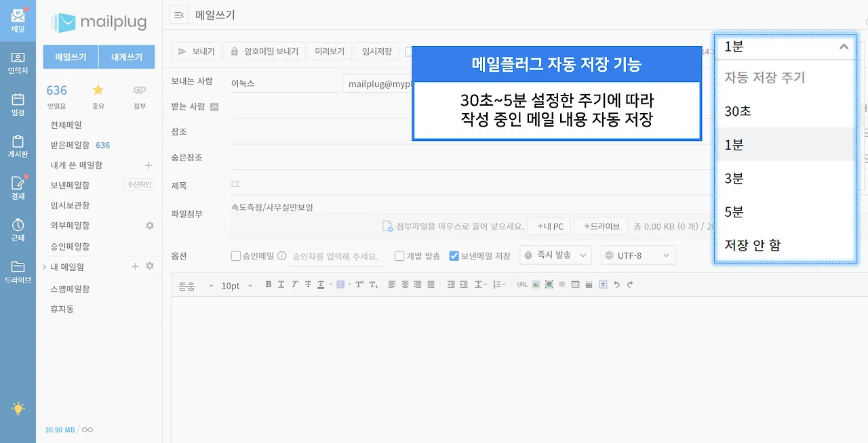Show info tooltip beside 승인메일
The image size is (868, 443).
(x=281, y=256)
